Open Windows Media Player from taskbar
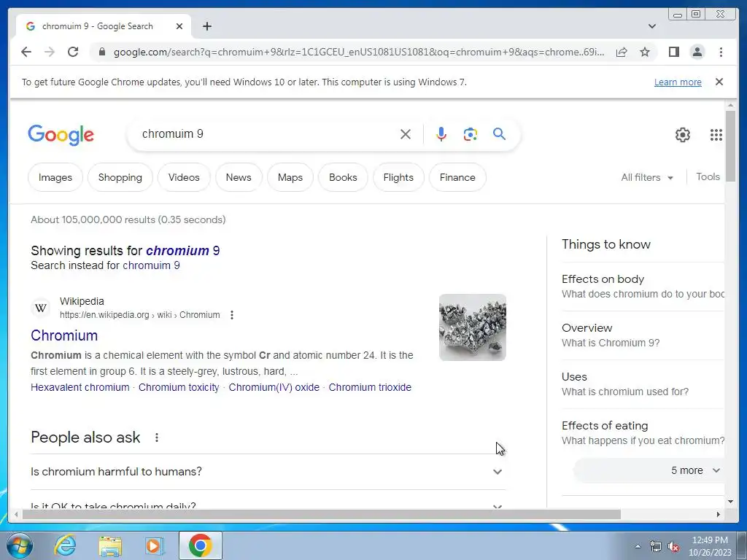 point(154,545)
